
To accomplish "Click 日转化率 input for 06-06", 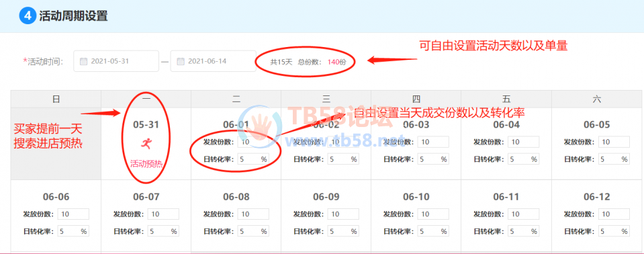I will point(73,231).
